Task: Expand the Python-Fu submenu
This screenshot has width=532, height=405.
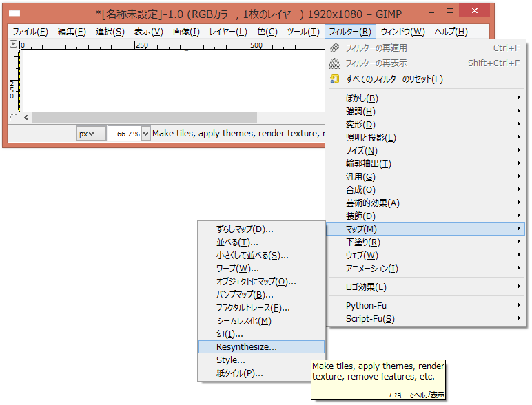Action: (425, 305)
